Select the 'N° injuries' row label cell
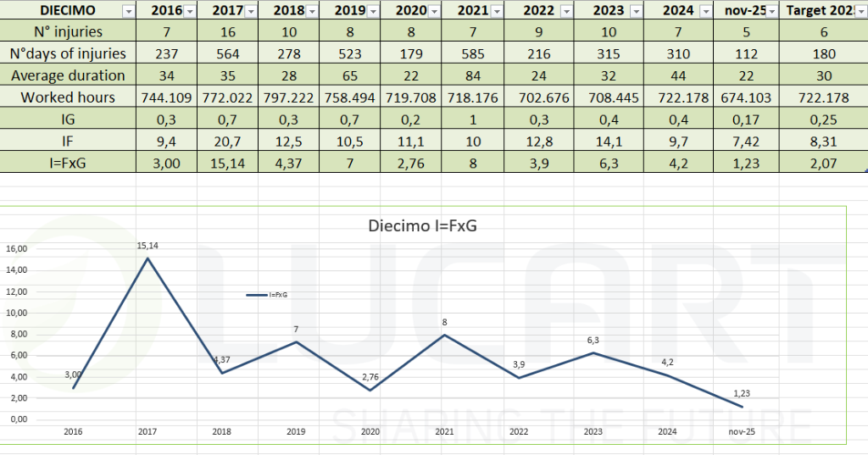The image size is (868, 455). 68,32
